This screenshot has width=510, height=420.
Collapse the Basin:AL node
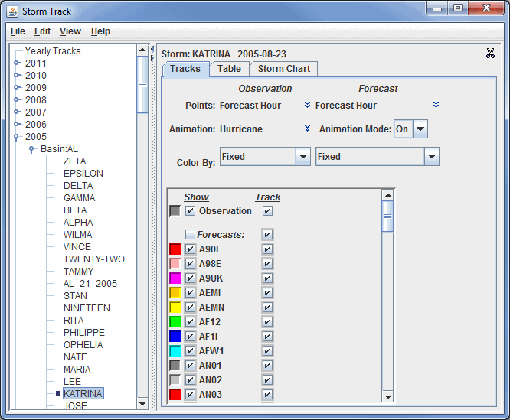click(x=31, y=149)
